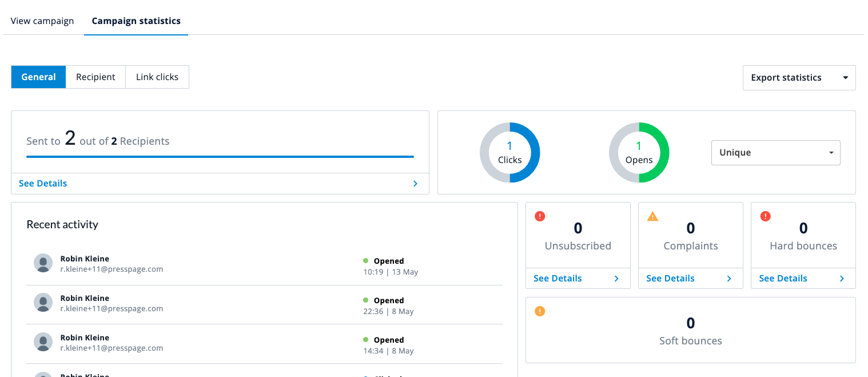The width and height of the screenshot is (868, 377).
Task: Switch to the Link clicks view
Action: (157, 77)
